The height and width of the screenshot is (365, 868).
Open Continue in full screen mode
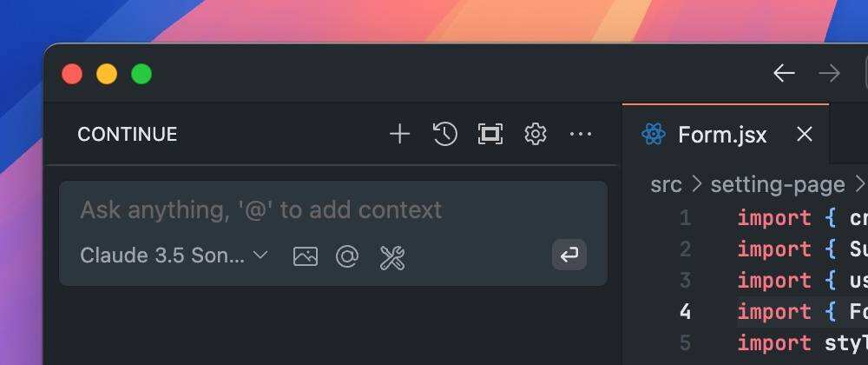pyautogui.click(x=490, y=134)
